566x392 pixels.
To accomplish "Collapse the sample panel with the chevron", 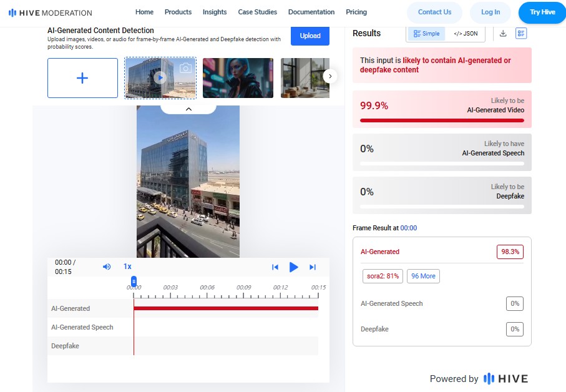I will (x=188, y=109).
